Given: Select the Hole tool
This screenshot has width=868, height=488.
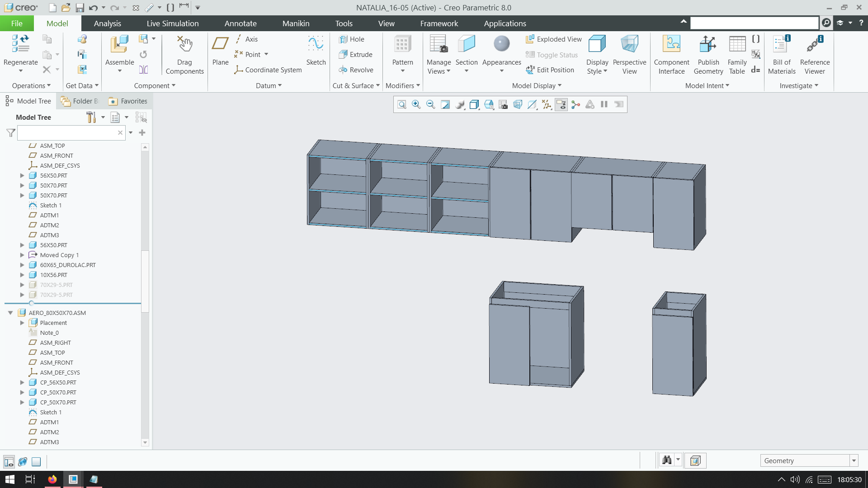Looking at the screenshot, I should pyautogui.click(x=353, y=39).
